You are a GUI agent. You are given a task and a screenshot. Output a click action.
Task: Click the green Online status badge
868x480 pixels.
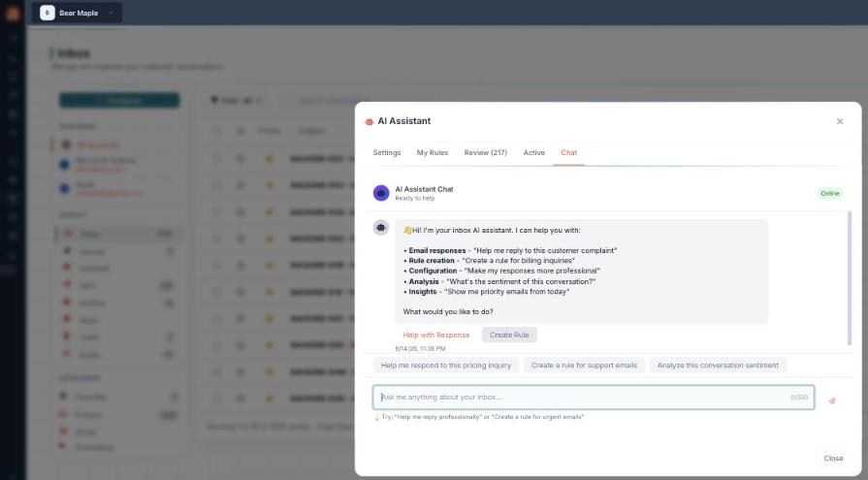coord(830,193)
